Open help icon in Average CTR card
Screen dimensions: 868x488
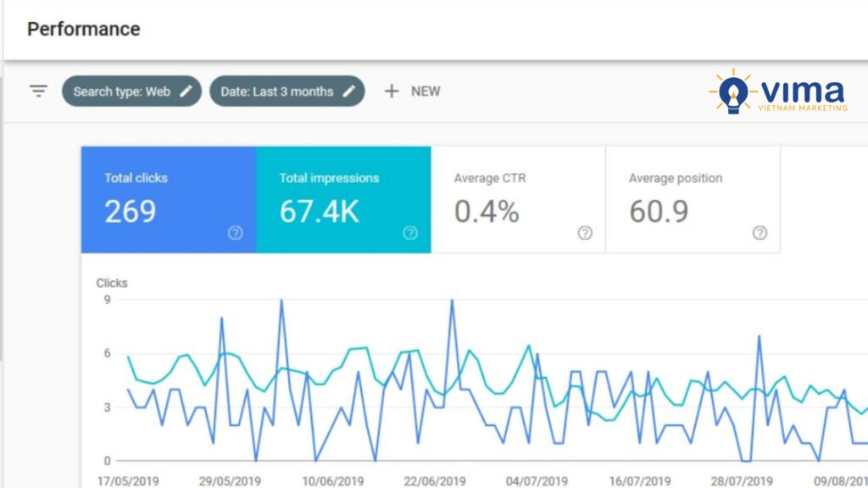tap(585, 233)
